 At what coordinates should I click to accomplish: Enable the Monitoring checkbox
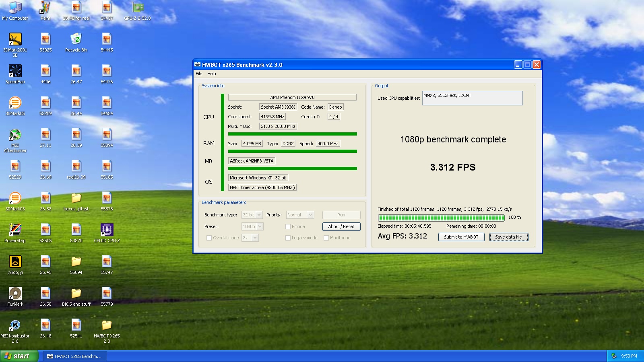click(326, 238)
